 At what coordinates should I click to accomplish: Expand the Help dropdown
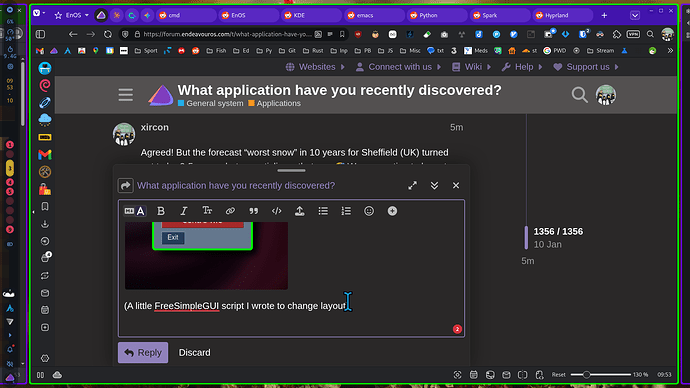coord(522,67)
